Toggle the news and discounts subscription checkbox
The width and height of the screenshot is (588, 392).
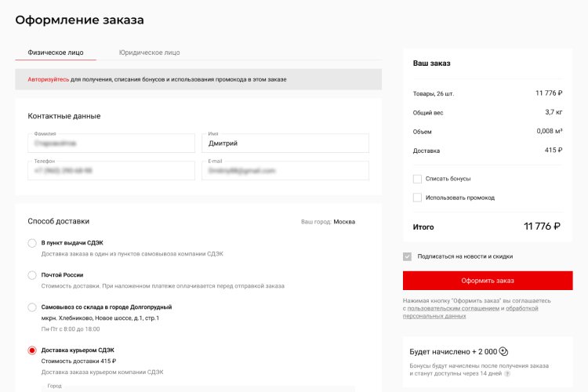[407, 256]
